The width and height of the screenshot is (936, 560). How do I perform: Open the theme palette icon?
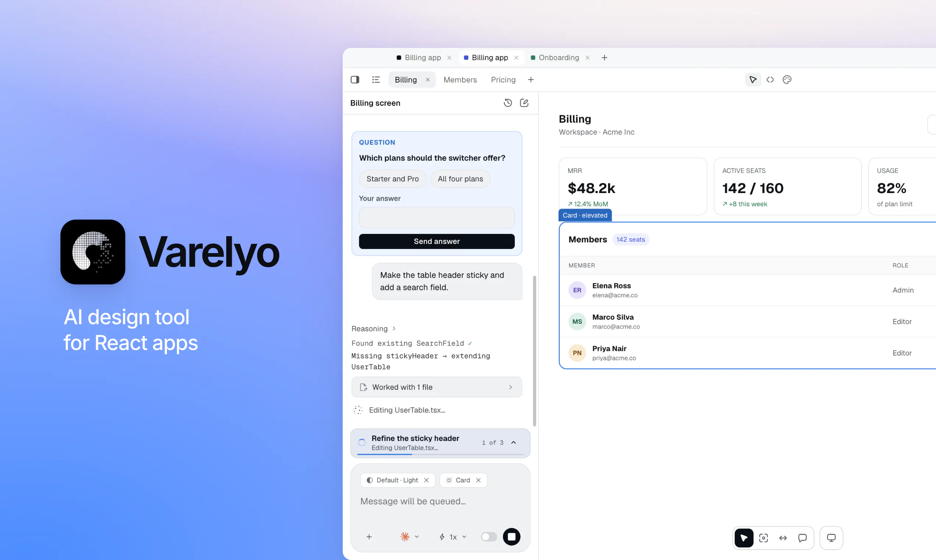tap(787, 80)
